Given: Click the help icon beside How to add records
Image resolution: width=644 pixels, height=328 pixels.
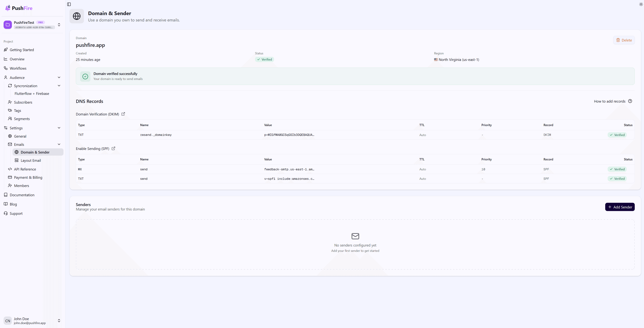Looking at the screenshot, I should pyautogui.click(x=630, y=101).
